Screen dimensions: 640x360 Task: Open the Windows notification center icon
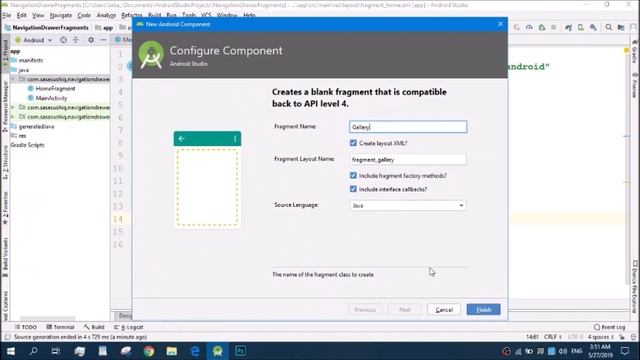click(625, 351)
